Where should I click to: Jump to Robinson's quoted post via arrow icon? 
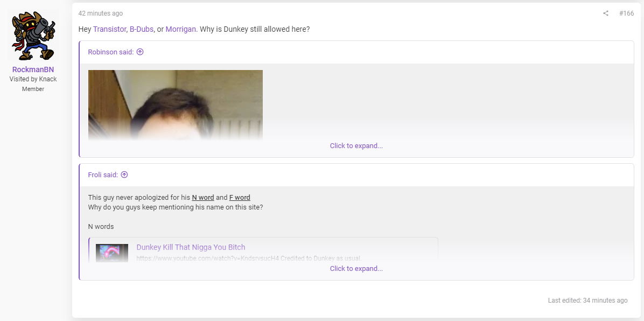coord(140,52)
